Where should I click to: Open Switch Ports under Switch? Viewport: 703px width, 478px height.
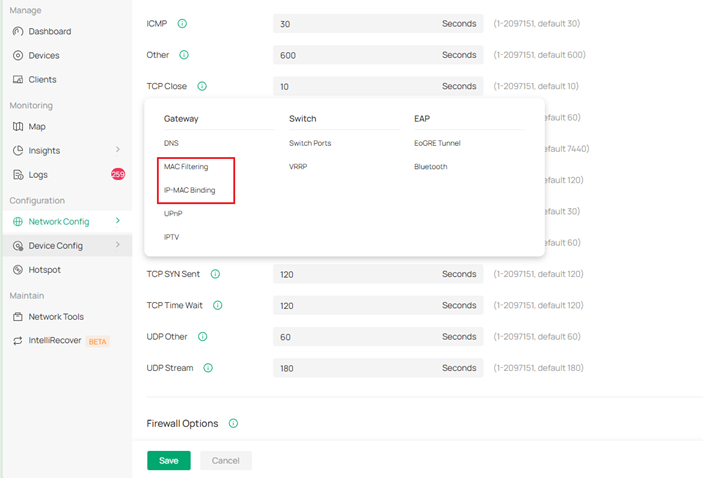pos(310,143)
